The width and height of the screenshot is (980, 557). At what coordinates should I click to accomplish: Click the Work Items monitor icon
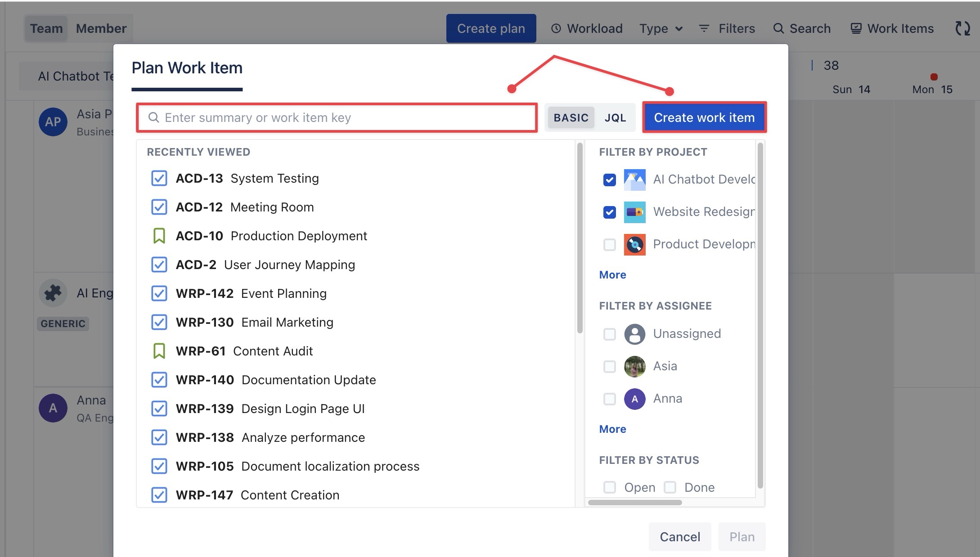point(856,28)
